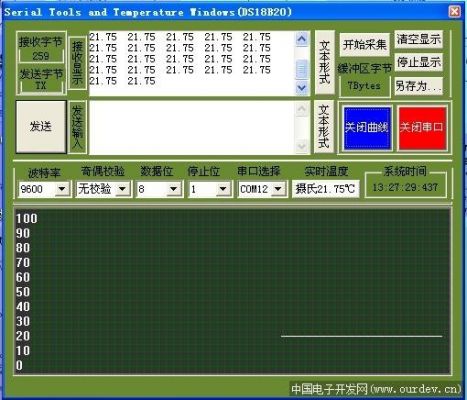
Task: Open the 停止位 1 dropdown
Action: [223, 189]
